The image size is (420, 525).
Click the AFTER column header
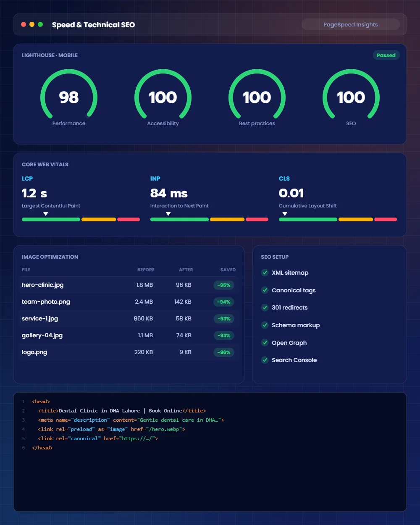point(186,270)
